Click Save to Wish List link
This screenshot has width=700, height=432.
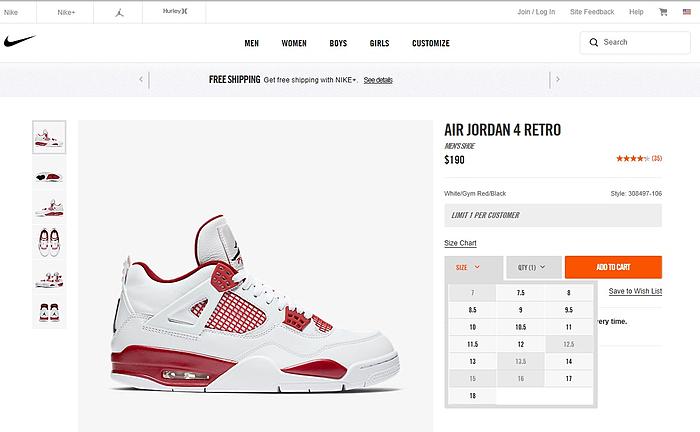click(635, 291)
